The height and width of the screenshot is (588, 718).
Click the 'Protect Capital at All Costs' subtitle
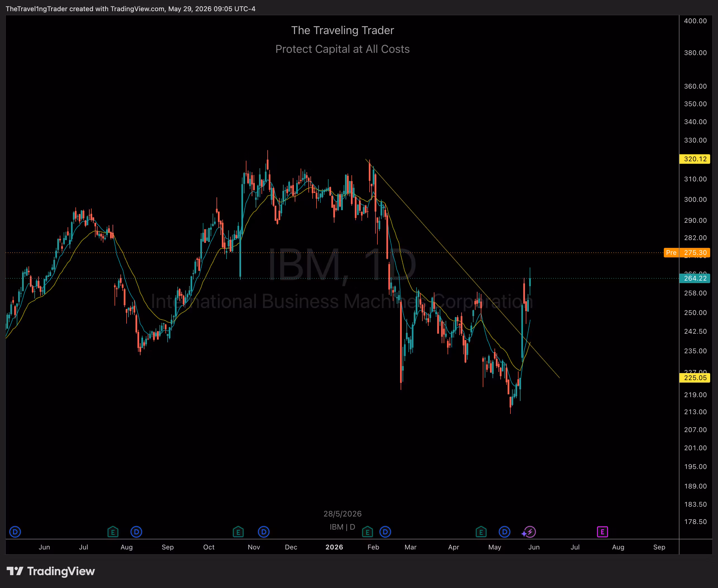pyautogui.click(x=343, y=49)
